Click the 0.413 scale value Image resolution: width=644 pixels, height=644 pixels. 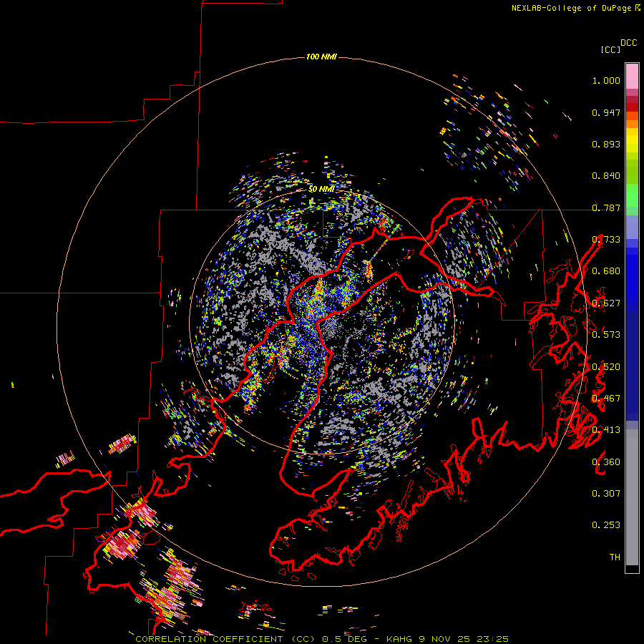coord(606,430)
